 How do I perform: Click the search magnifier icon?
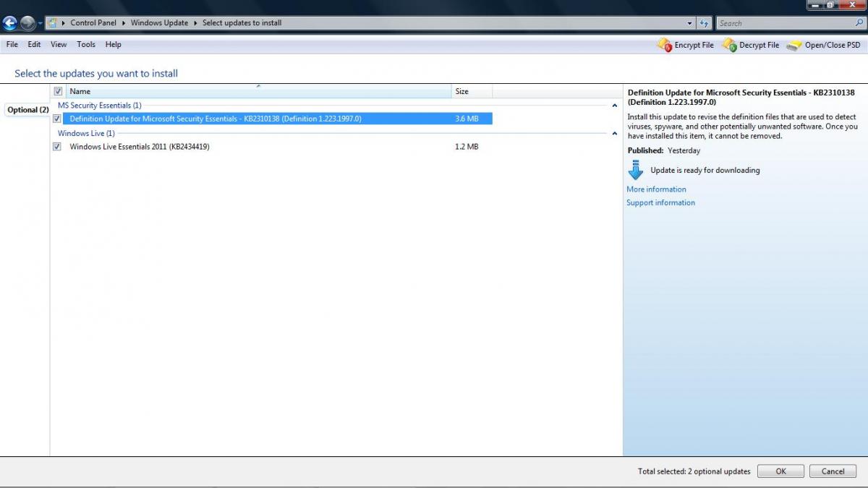tap(858, 23)
